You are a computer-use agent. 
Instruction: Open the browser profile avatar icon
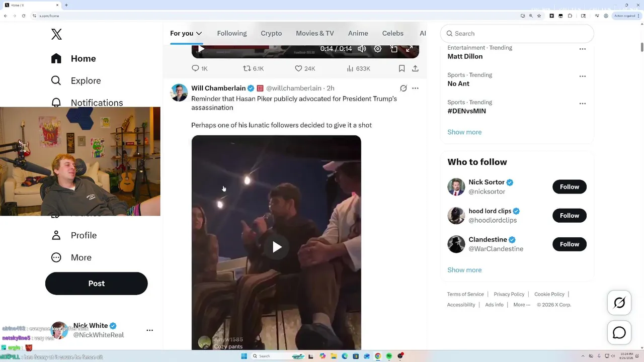pyautogui.click(x=606, y=16)
